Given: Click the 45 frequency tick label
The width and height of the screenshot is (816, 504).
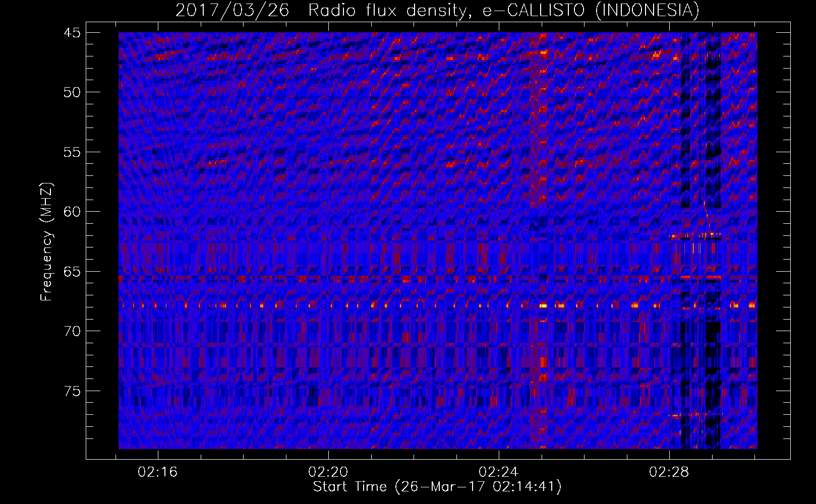Looking at the screenshot, I should [x=72, y=33].
